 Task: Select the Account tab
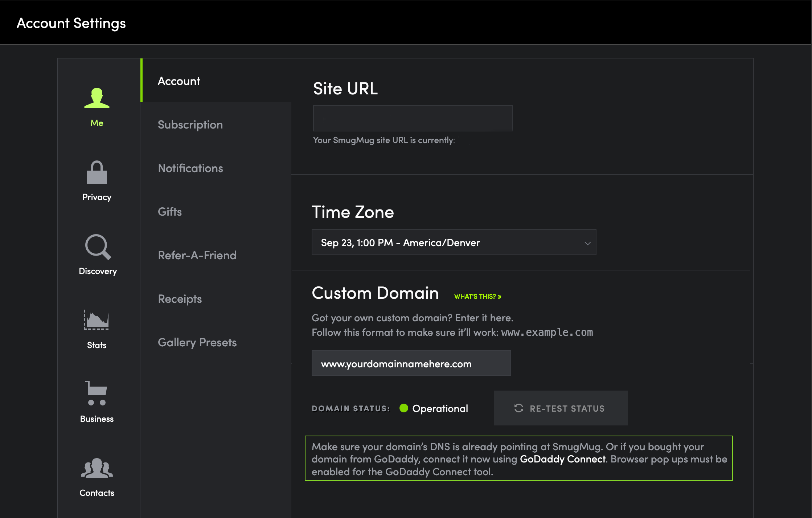[x=216, y=81]
